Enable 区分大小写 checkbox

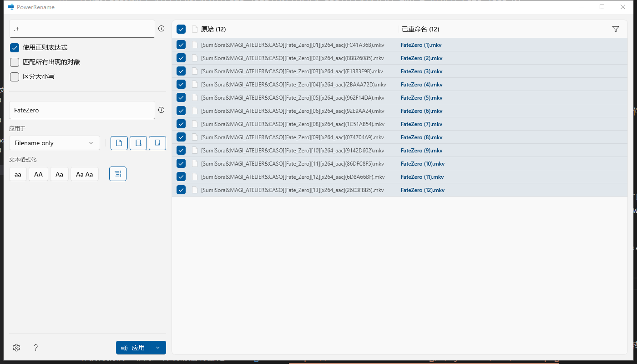click(15, 77)
